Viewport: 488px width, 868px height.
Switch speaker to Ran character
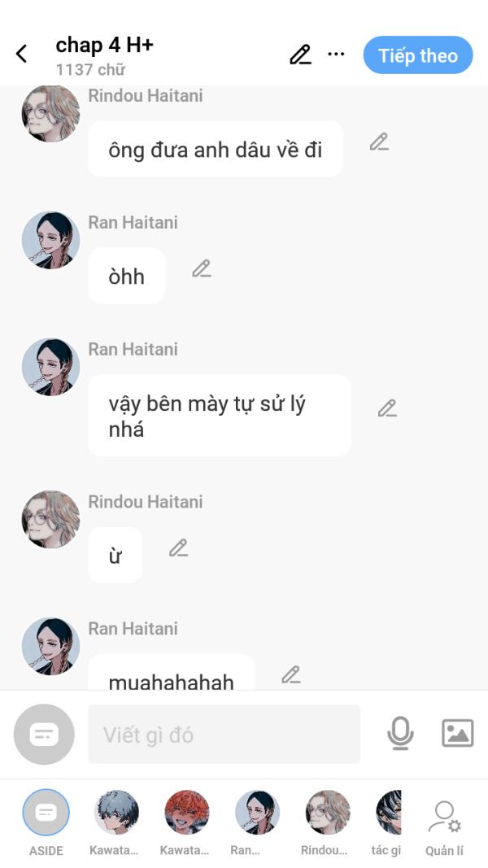257,813
